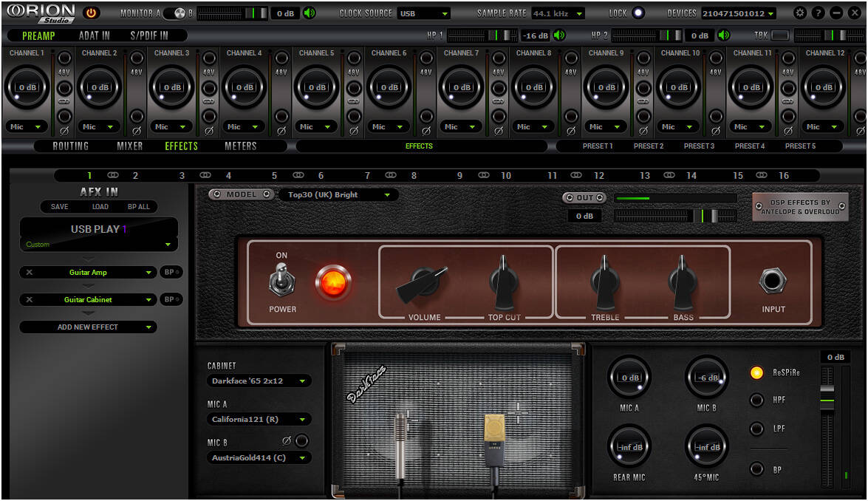Switch to the PREAMP tab

[38, 36]
